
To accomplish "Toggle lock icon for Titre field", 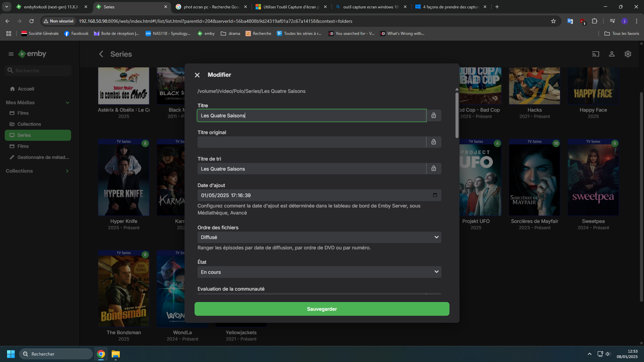I will click(434, 116).
